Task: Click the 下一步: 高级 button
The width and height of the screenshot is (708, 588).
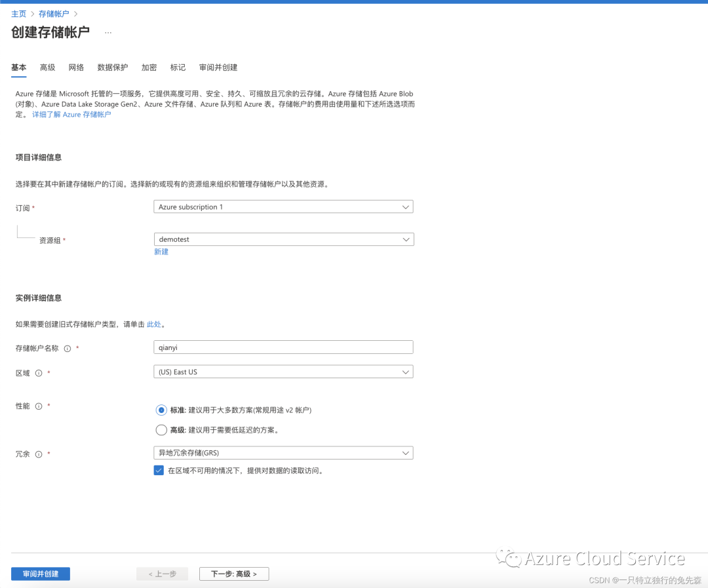Action: click(234, 574)
